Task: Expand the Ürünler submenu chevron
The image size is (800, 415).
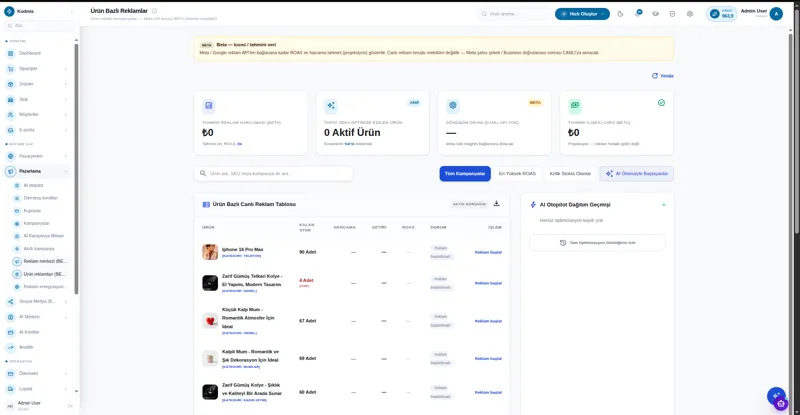Action: [x=66, y=84]
